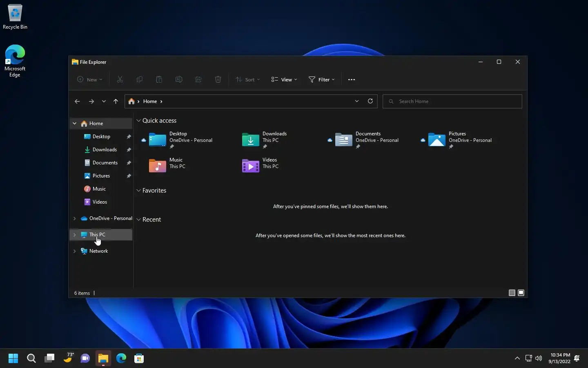Open taskbar Search

[31, 359]
